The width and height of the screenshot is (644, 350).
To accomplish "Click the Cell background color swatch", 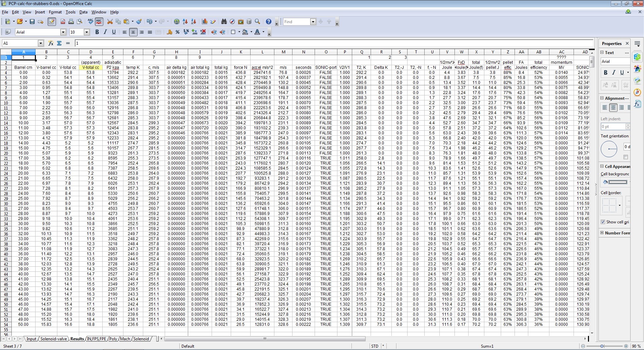I will coord(618,182).
